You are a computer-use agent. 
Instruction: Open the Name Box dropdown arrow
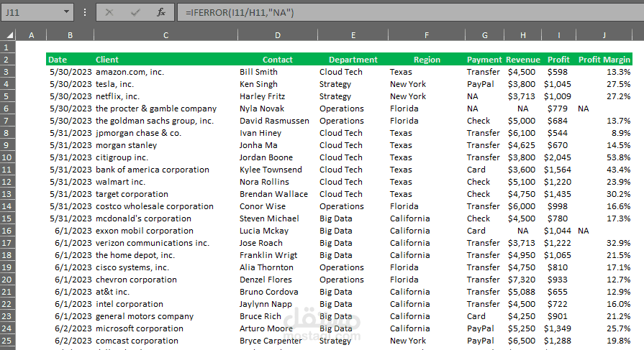66,12
